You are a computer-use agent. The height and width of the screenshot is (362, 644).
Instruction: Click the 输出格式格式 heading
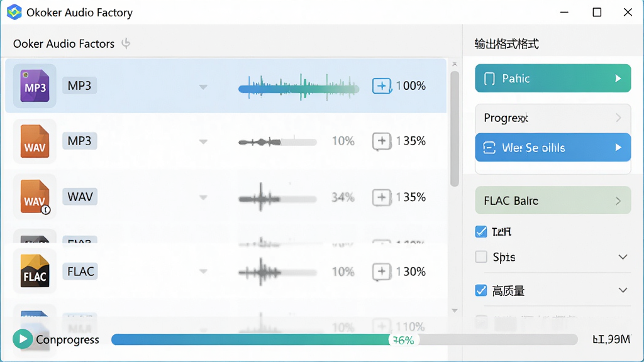tap(506, 44)
